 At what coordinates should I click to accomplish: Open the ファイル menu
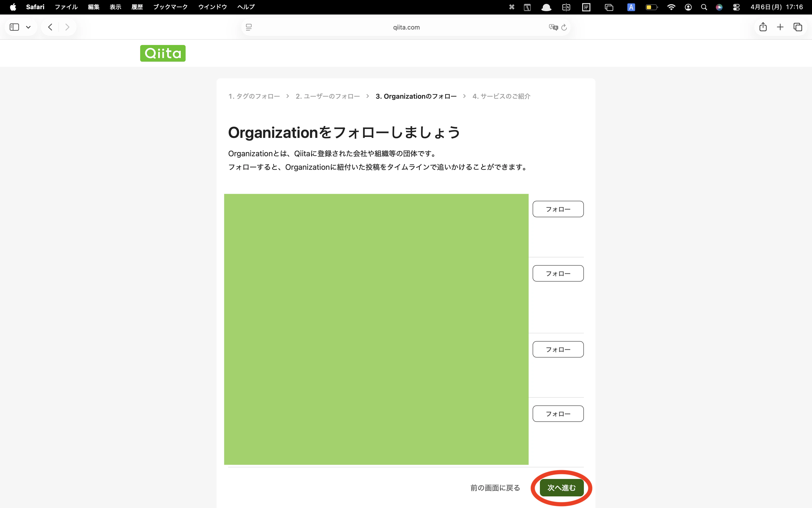point(66,7)
